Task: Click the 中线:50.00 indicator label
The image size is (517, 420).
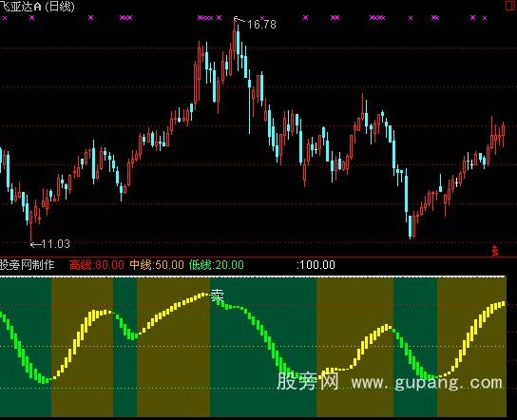Action: tap(157, 265)
